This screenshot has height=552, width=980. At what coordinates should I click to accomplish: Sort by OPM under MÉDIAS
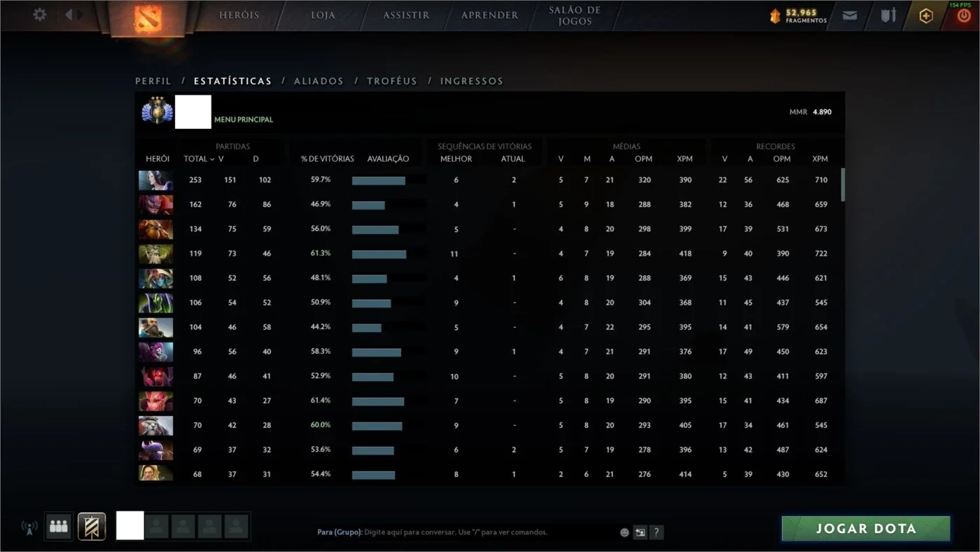click(644, 159)
